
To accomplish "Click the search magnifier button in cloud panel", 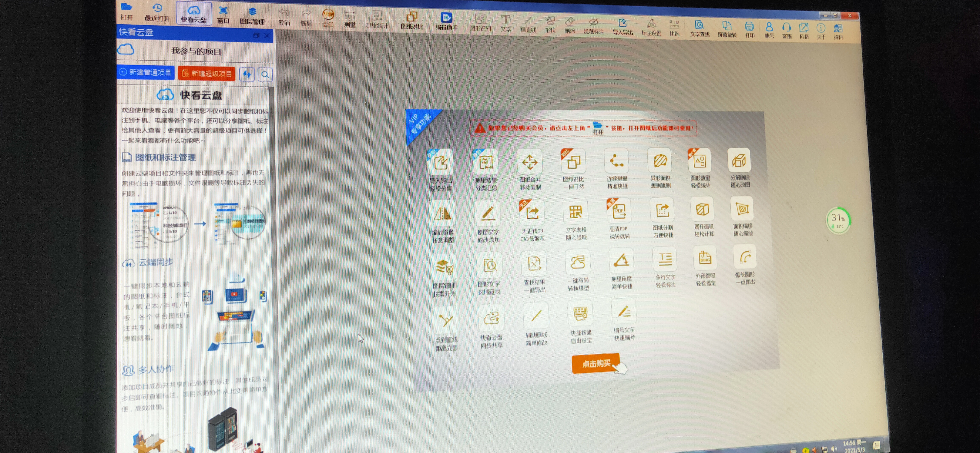I will [x=265, y=75].
